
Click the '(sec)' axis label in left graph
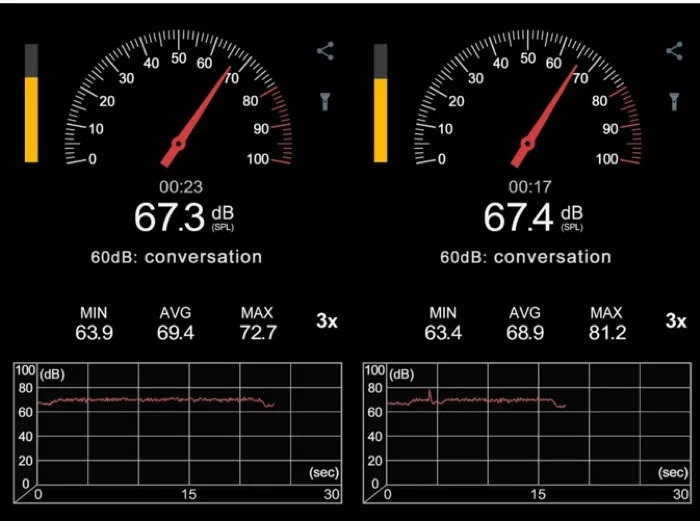point(324,472)
